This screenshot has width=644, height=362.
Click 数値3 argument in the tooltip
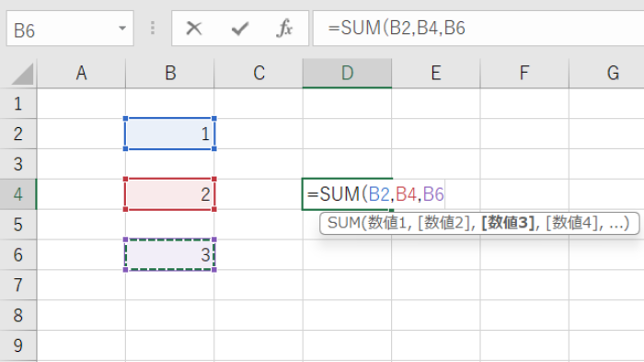coord(508,223)
